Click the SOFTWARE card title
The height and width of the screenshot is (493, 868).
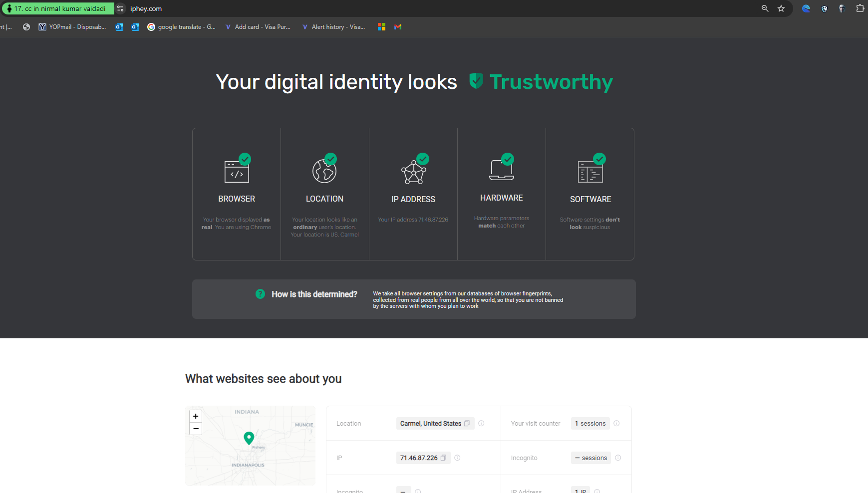[x=590, y=199]
